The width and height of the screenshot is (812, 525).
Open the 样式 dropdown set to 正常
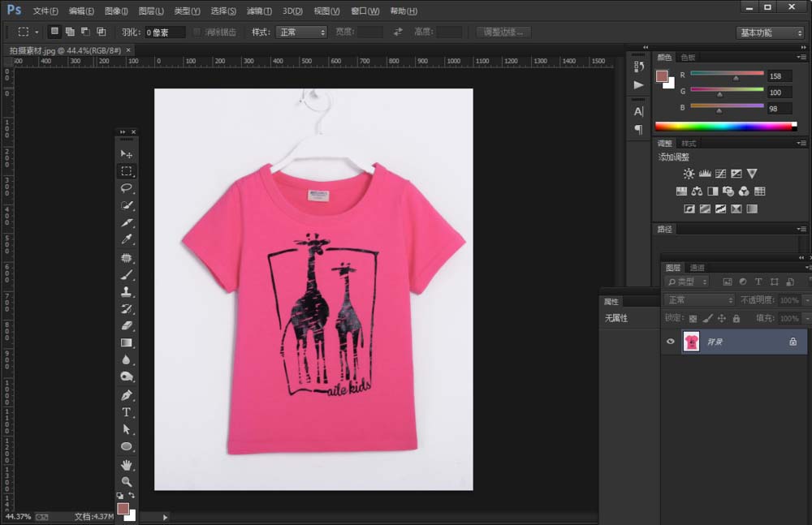tap(301, 32)
